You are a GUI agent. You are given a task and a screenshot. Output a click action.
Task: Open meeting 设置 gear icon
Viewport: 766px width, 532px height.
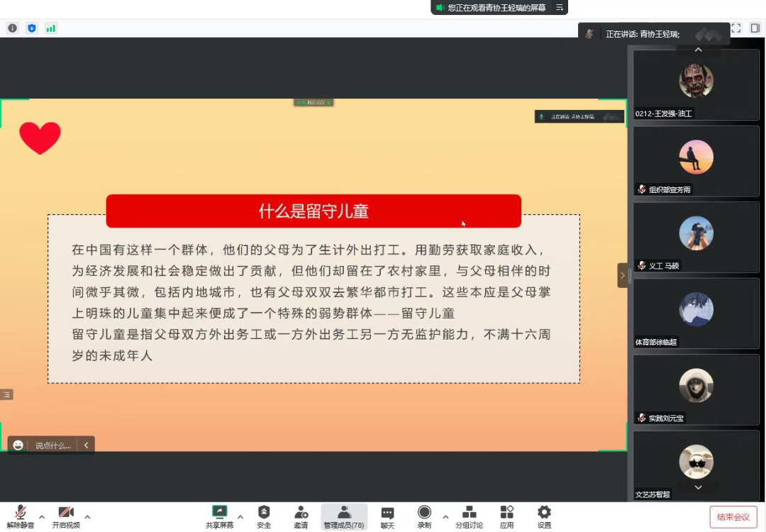click(x=544, y=517)
